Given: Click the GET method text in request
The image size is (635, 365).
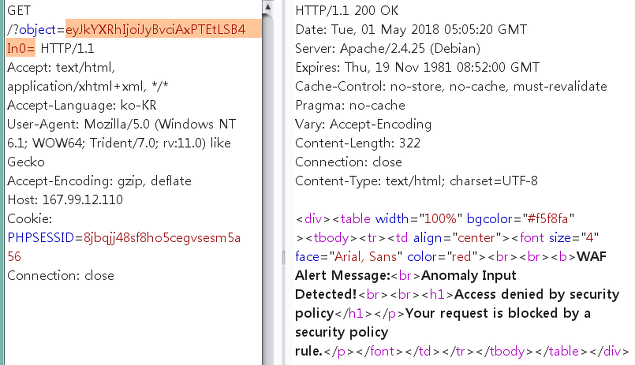Looking at the screenshot, I should [19, 11].
